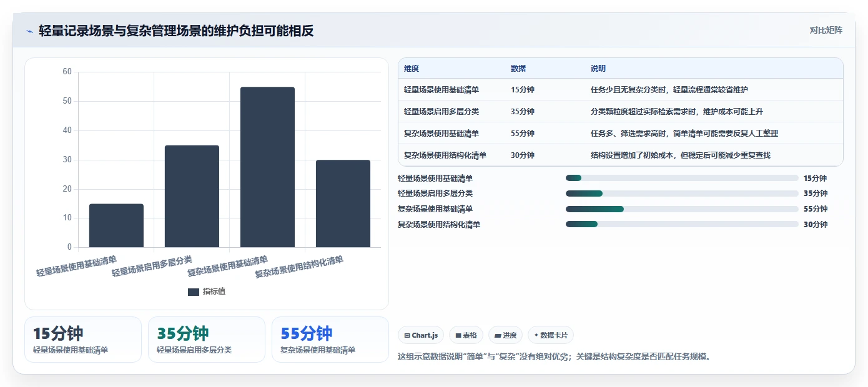Image resolution: width=868 pixels, height=387 pixels.
Task: Click description 结构设置增加了初始成本
Action: (681, 155)
